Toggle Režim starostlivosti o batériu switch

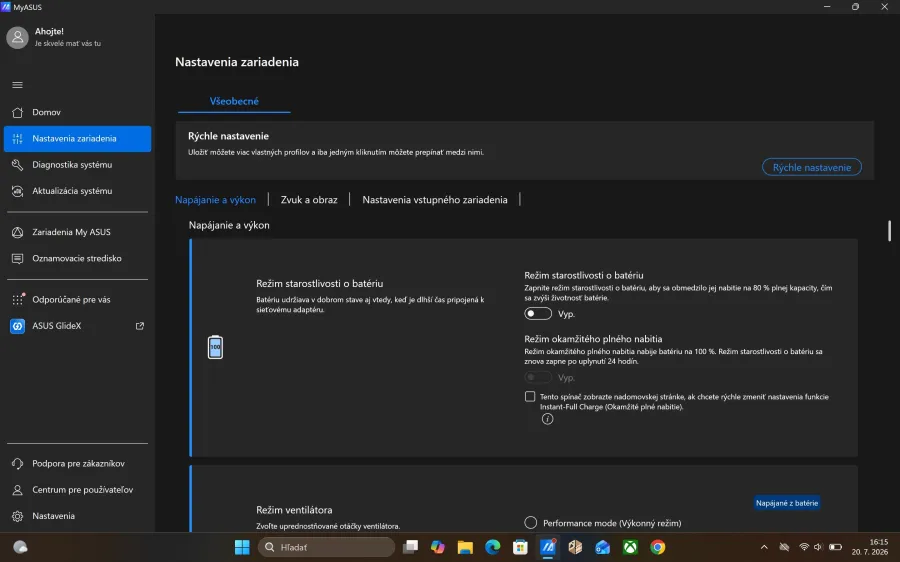coord(538,313)
